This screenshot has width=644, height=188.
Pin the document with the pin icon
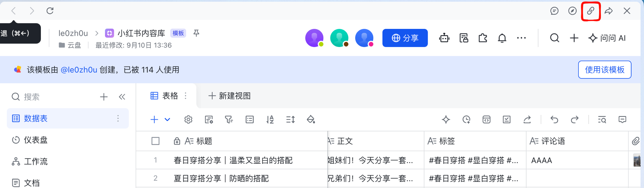[196, 33]
